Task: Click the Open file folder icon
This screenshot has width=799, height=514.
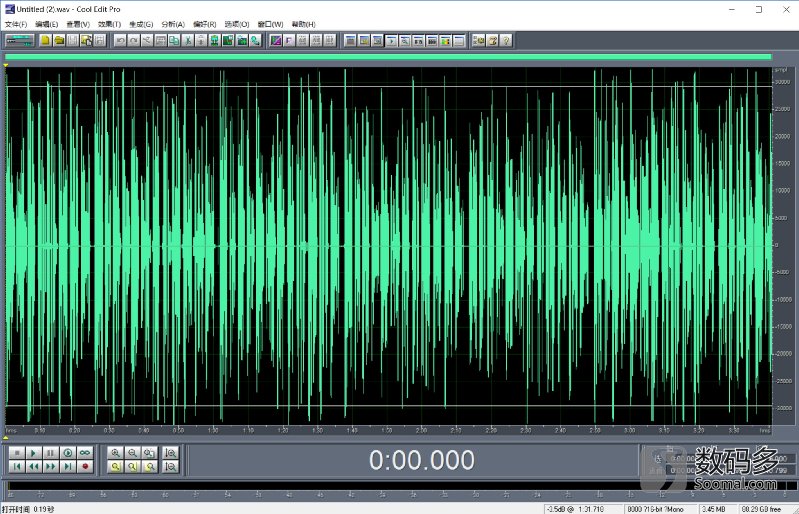Action: tap(59, 40)
